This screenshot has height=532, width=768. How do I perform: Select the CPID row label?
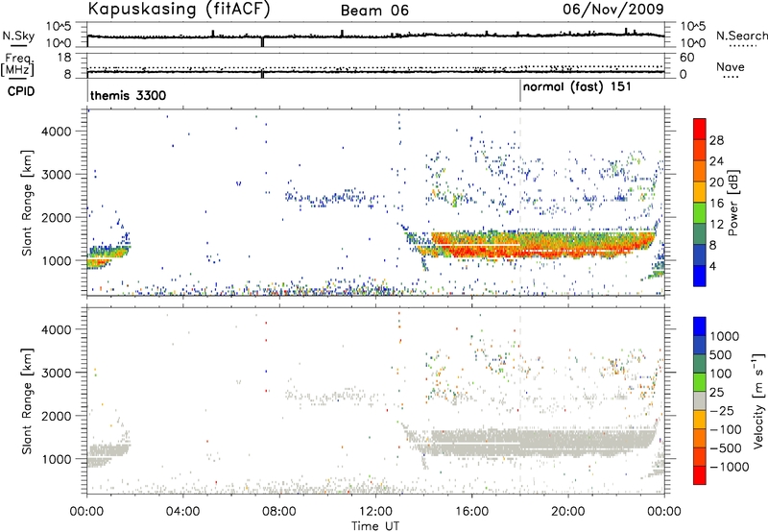click(21, 91)
